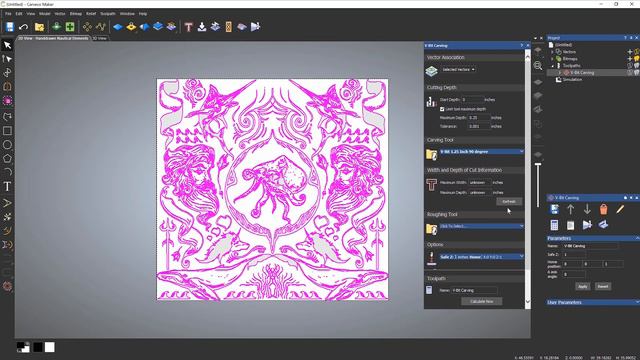640x360 pixels.
Task: Open the Roughing Tool 'Click To Select' dropdown
Action: pyautogui.click(x=482, y=226)
